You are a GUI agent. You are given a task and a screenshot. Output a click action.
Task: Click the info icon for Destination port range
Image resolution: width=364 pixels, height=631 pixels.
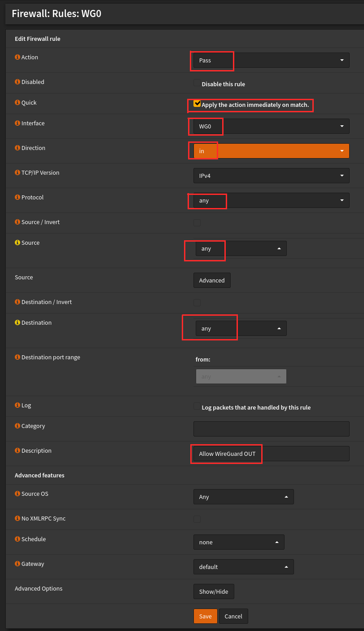(x=18, y=357)
